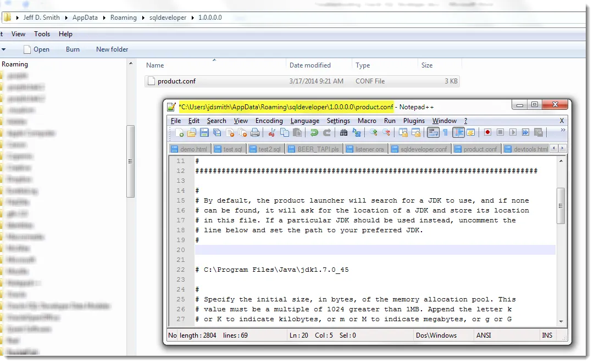Click the New file icon in Notepad++ toolbar
The height and width of the screenshot is (364, 594).
pos(180,132)
